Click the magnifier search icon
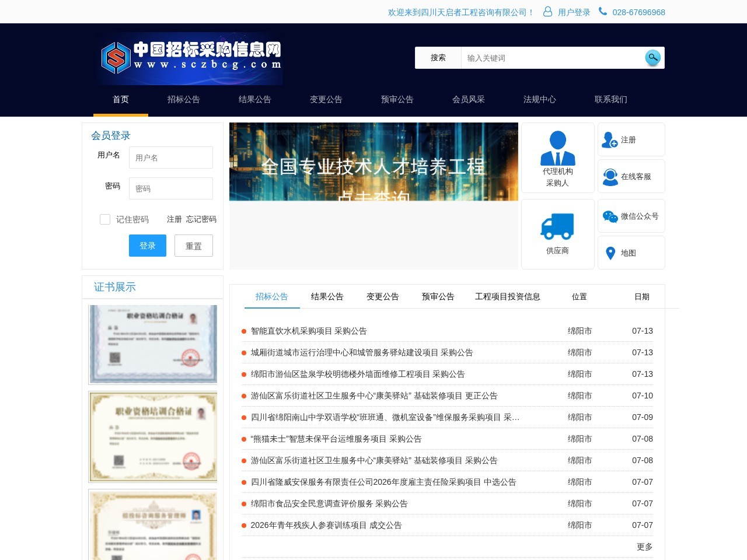This screenshot has width=747, height=560. [x=653, y=57]
